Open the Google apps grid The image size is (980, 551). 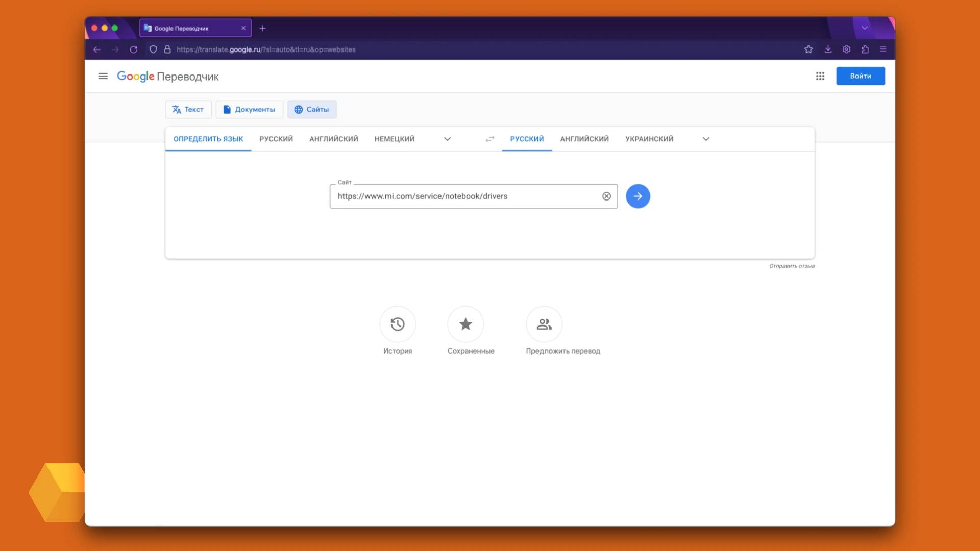(820, 76)
